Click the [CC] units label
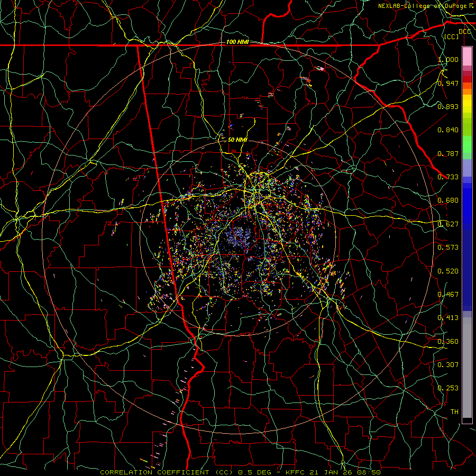 (x=452, y=36)
